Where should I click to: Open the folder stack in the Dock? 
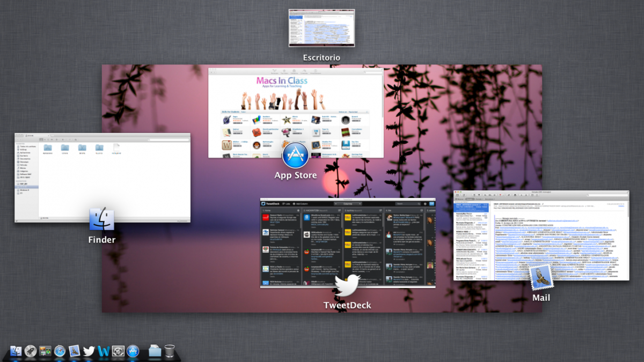[x=155, y=351]
